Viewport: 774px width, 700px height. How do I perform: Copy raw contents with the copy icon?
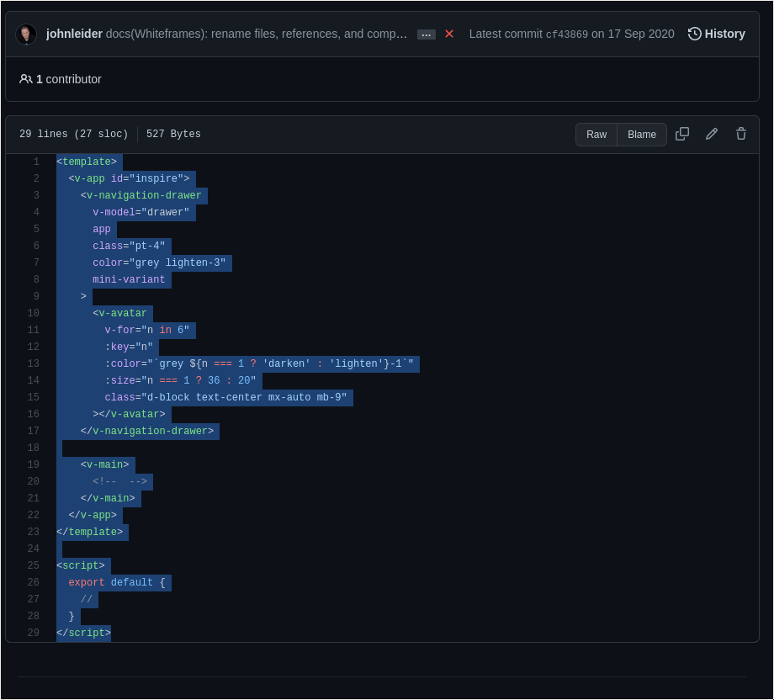click(x=682, y=134)
